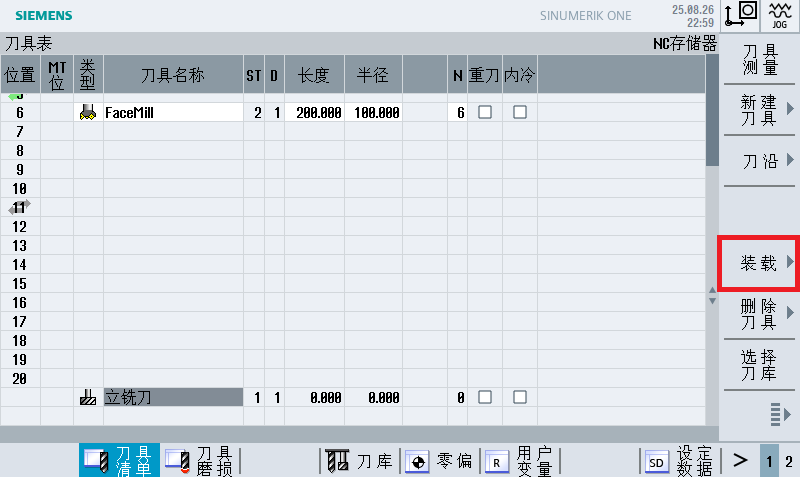The image size is (800, 477).
Task: Switch to the 刀库 (magazine) tab
Action: point(360,461)
